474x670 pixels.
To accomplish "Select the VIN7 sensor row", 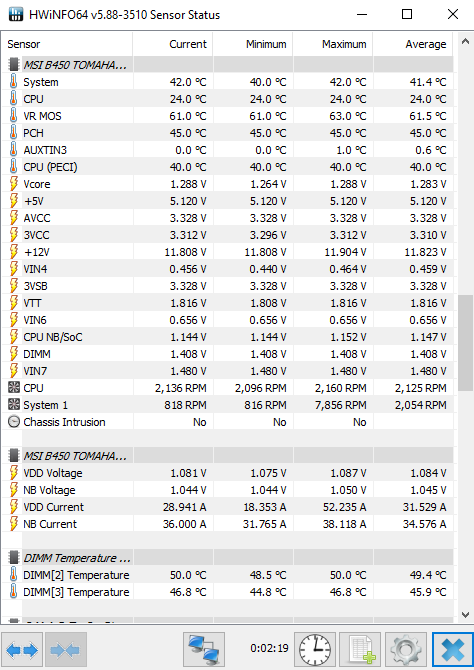I will [x=227, y=371].
